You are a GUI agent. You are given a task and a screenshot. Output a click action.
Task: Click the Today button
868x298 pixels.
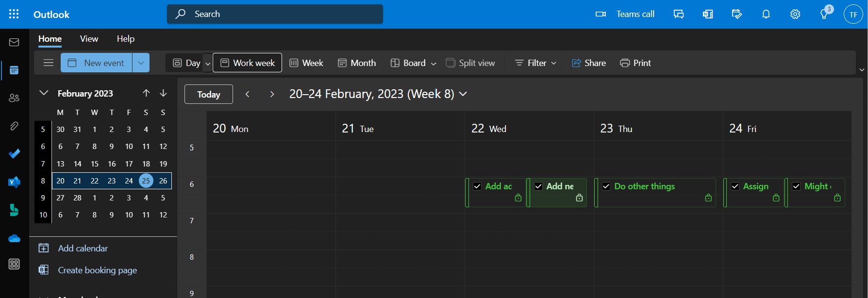coord(208,94)
